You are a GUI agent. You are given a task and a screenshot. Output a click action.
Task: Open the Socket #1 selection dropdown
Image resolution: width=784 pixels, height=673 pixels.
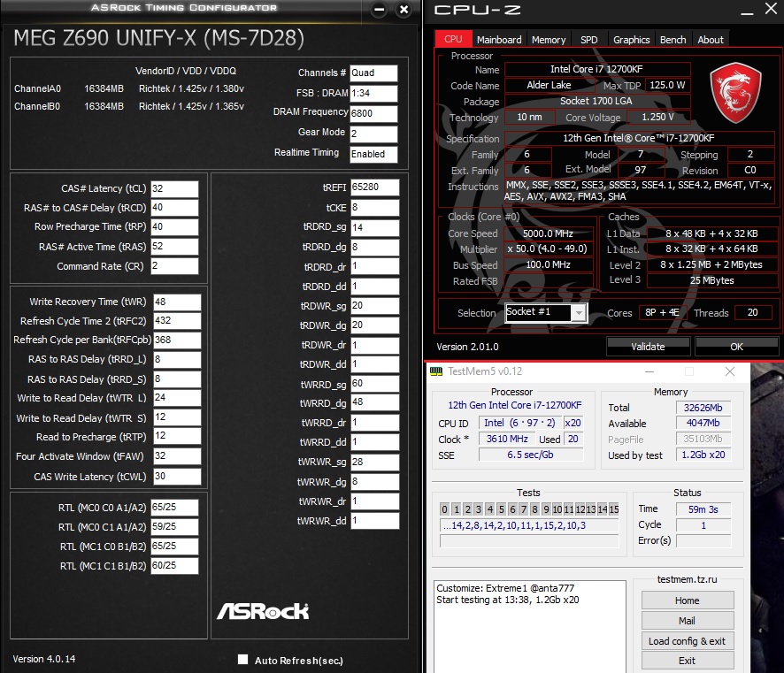click(579, 313)
